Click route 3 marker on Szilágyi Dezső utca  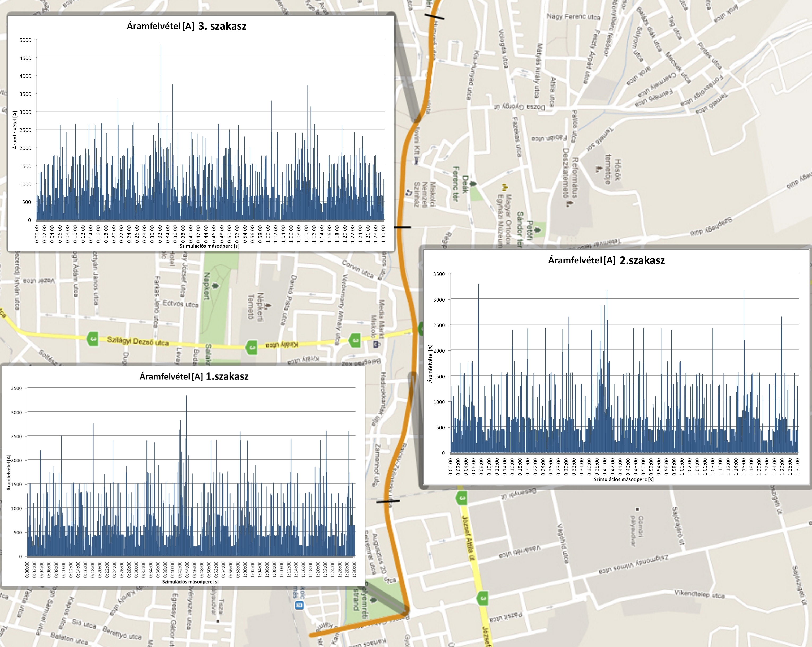(93, 339)
